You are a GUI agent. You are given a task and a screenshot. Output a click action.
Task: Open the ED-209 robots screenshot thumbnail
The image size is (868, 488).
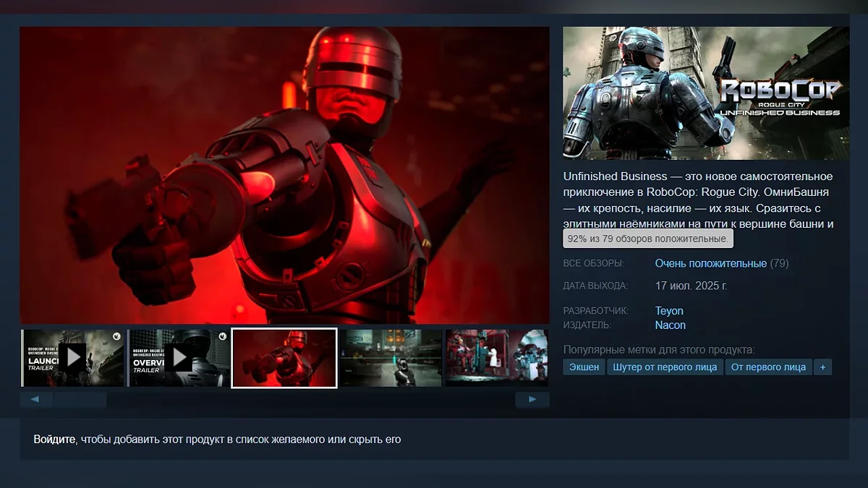coord(496,358)
